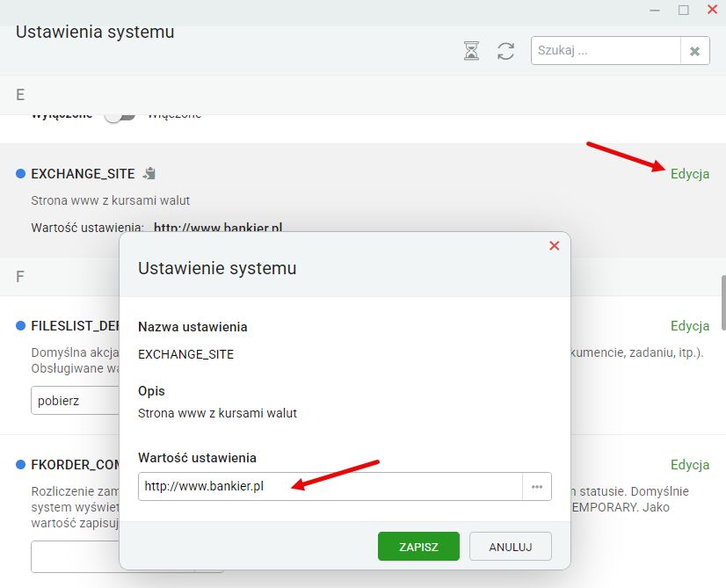The width and height of the screenshot is (726, 588).
Task: Save setting with ZAPISZ button
Action: coord(418,547)
